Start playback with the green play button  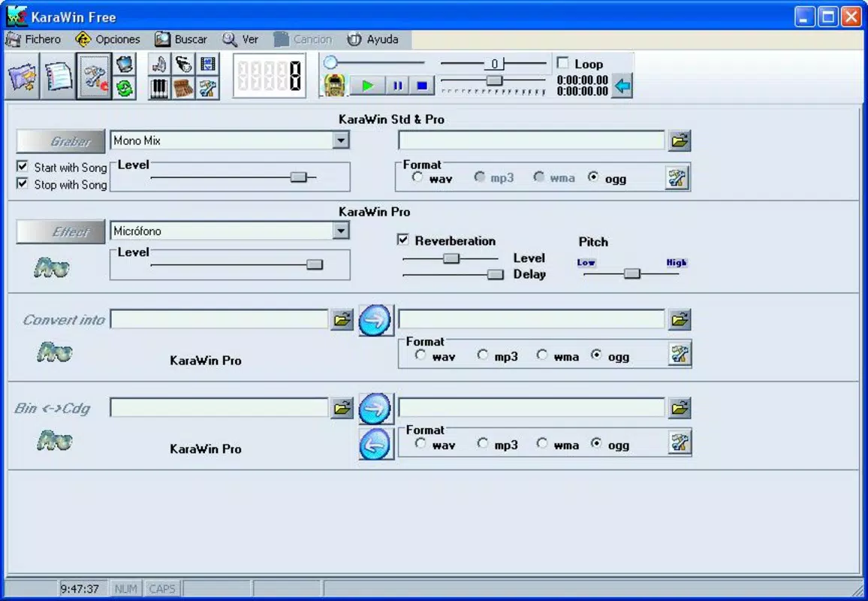tap(366, 86)
